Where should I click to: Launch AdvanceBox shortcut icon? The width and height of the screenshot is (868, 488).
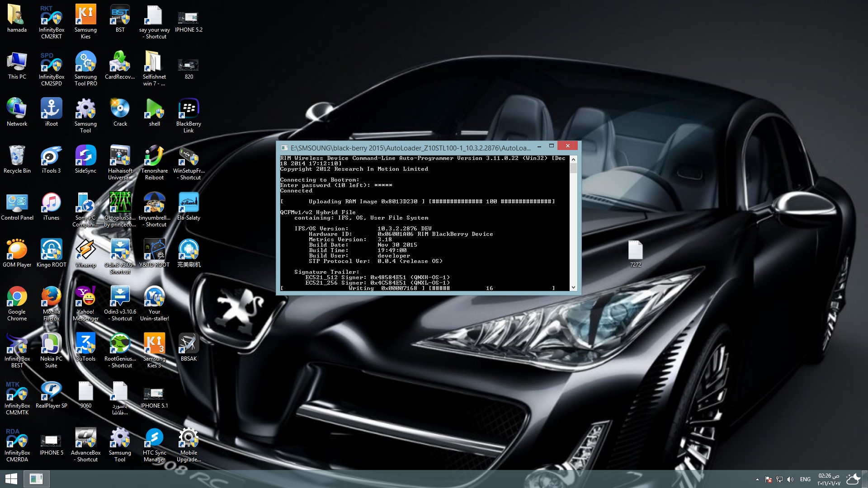tap(85, 445)
